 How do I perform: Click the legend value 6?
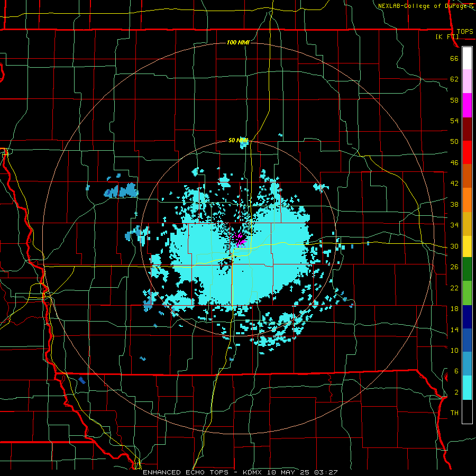point(456,372)
